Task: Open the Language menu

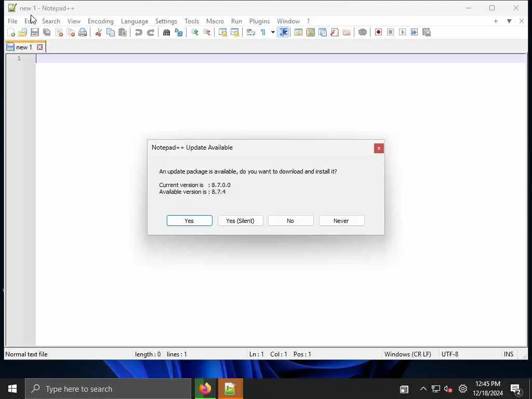Action: pyautogui.click(x=135, y=21)
